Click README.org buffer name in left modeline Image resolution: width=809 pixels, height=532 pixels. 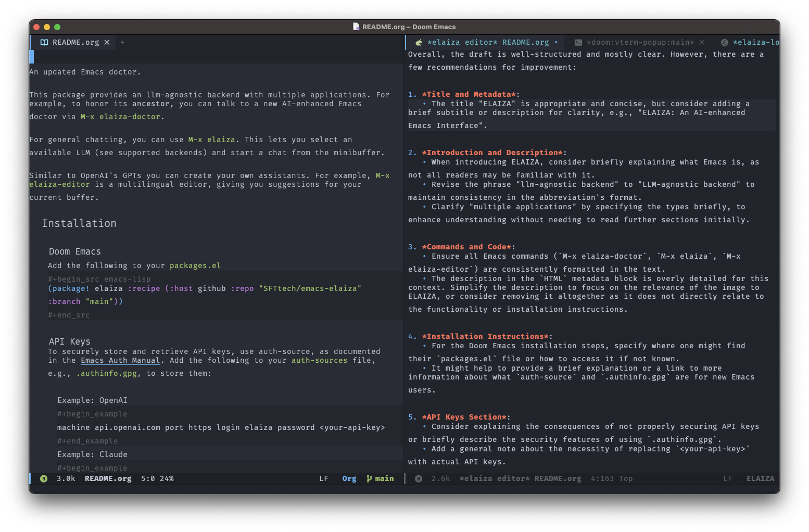[x=108, y=478]
